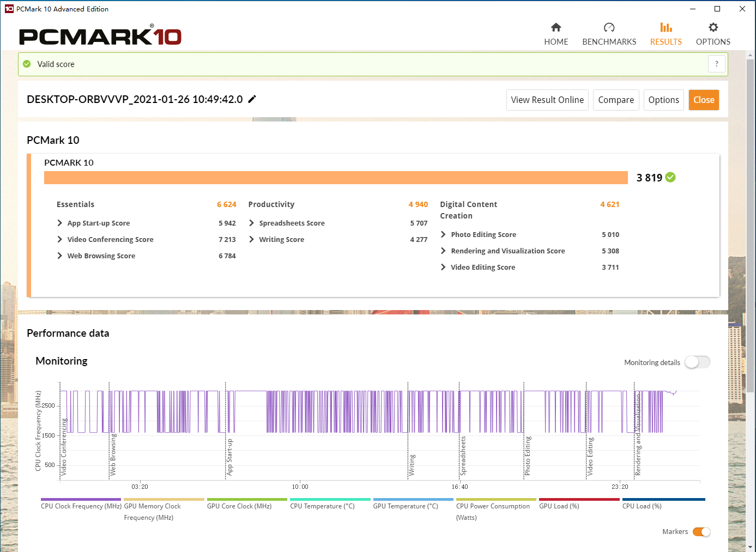Click the green valid score checkmark
Viewport: 756px width, 552px height.
27,64
